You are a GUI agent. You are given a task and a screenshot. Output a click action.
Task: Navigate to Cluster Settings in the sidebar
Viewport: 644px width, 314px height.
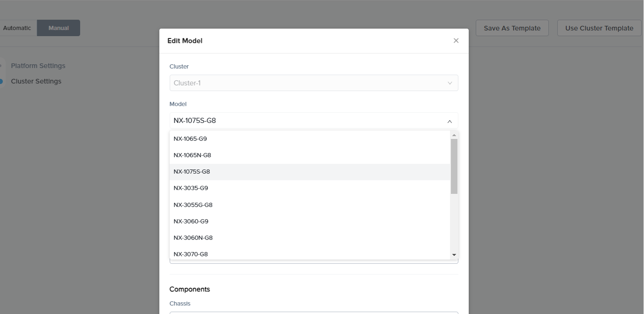click(x=36, y=81)
